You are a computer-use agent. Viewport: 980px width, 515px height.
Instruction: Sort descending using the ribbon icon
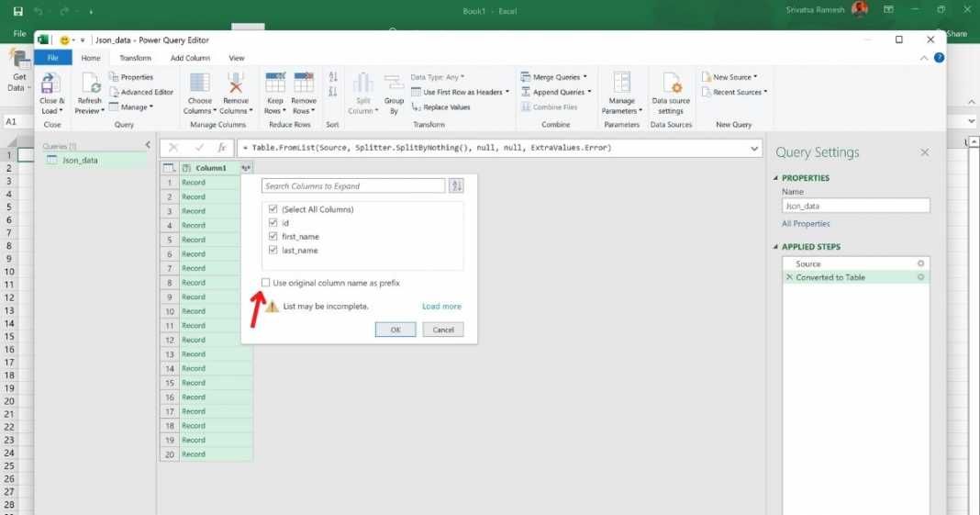coord(333,92)
